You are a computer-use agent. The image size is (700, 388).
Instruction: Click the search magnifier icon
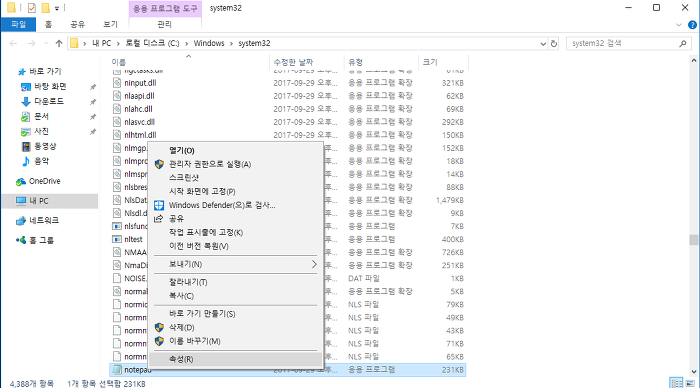(x=683, y=43)
